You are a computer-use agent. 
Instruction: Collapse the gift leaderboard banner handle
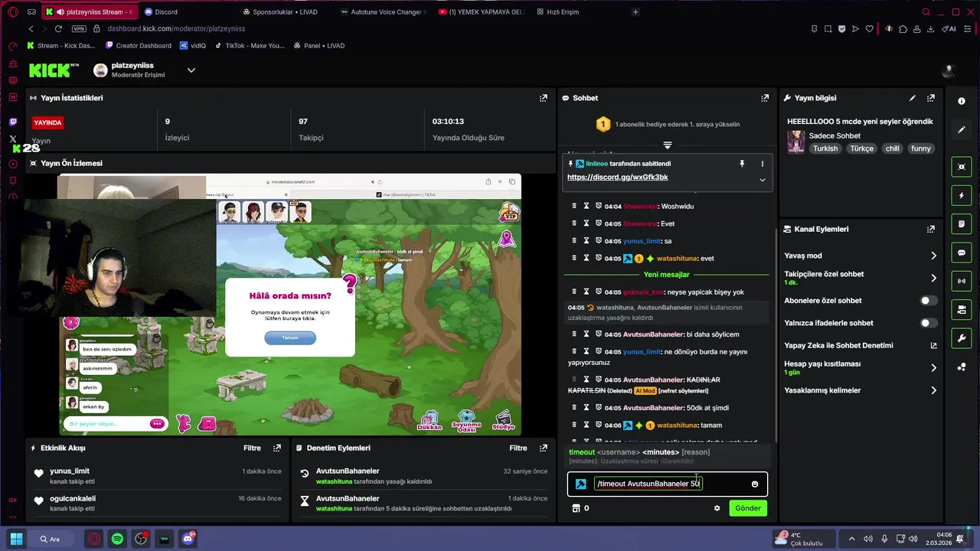point(667,145)
